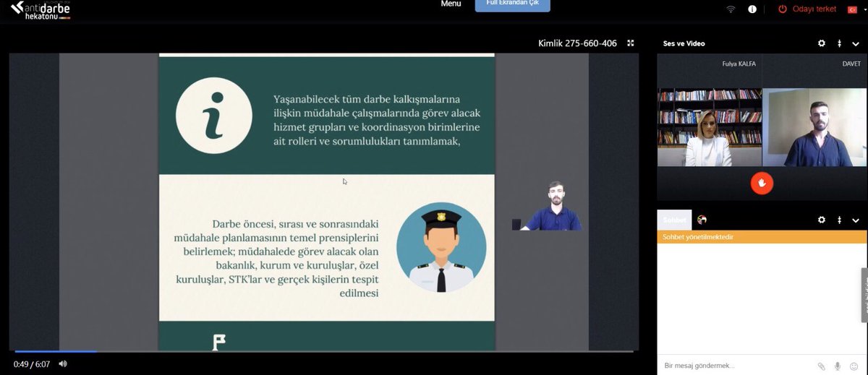Select the DAVET video thumbnail

point(814,127)
